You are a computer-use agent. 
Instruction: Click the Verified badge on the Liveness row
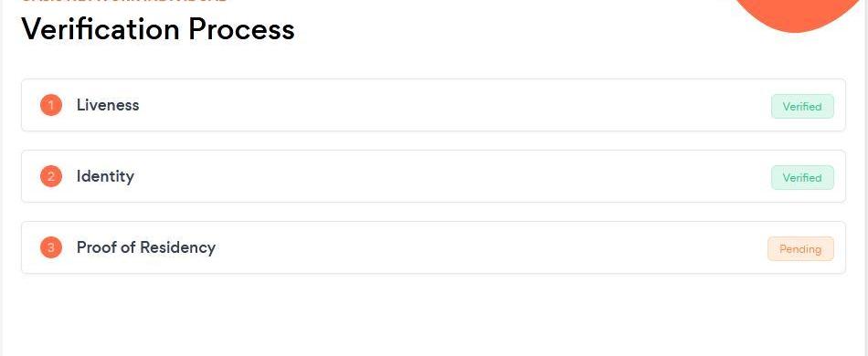click(x=802, y=107)
